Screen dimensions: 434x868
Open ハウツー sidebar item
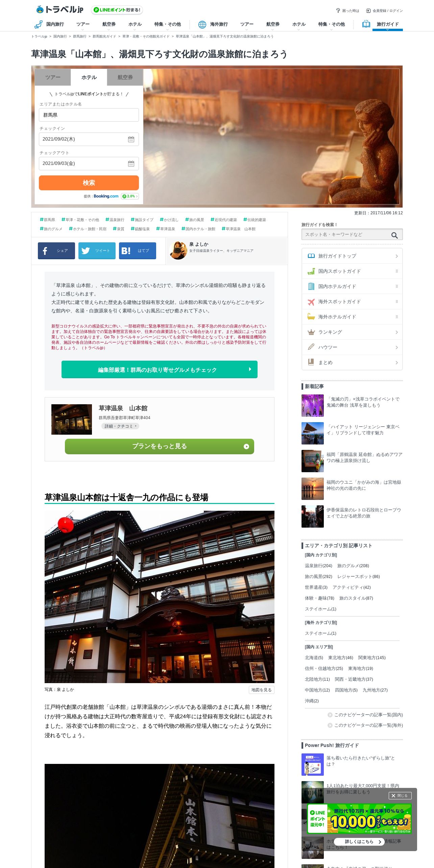click(x=352, y=347)
